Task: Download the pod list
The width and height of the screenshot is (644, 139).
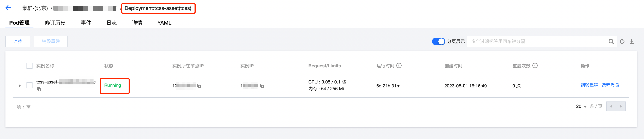Action: [x=632, y=41]
